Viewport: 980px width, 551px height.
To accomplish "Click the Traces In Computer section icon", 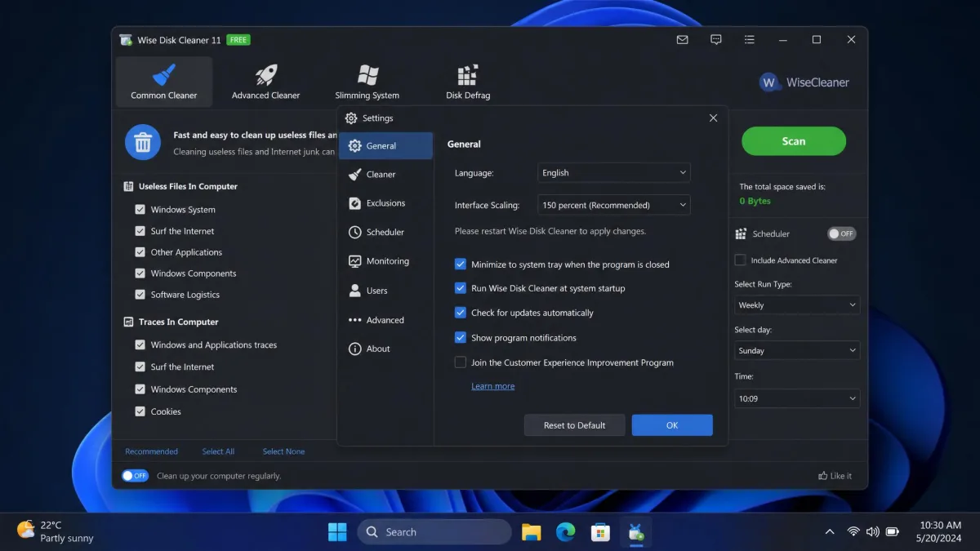I will pos(128,322).
